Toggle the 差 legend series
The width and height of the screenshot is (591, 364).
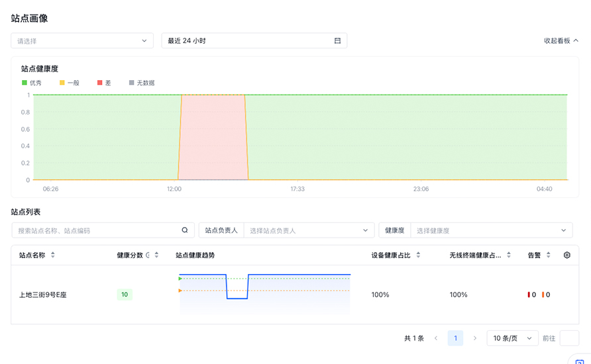click(104, 83)
